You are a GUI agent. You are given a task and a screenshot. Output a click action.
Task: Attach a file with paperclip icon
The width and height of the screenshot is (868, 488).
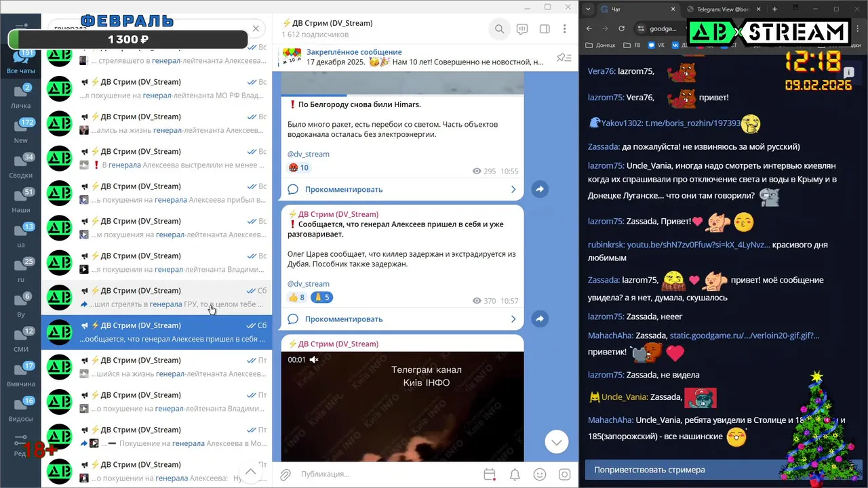pos(285,474)
